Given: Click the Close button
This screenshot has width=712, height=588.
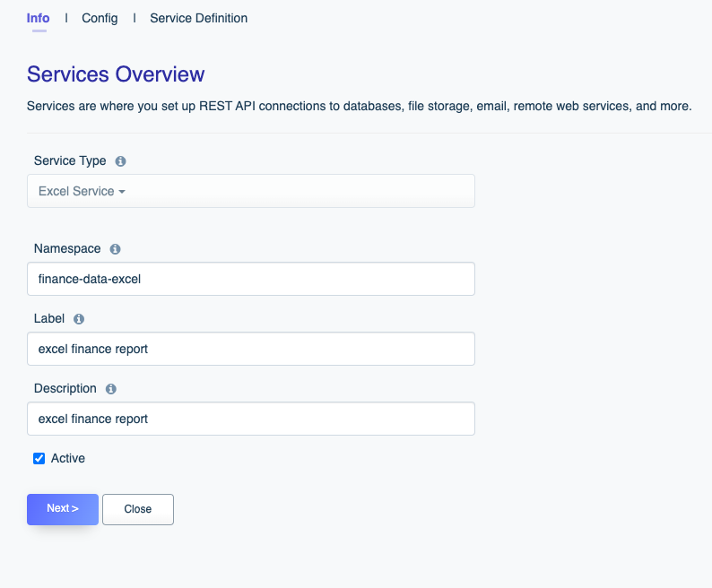Looking at the screenshot, I should 138,509.
